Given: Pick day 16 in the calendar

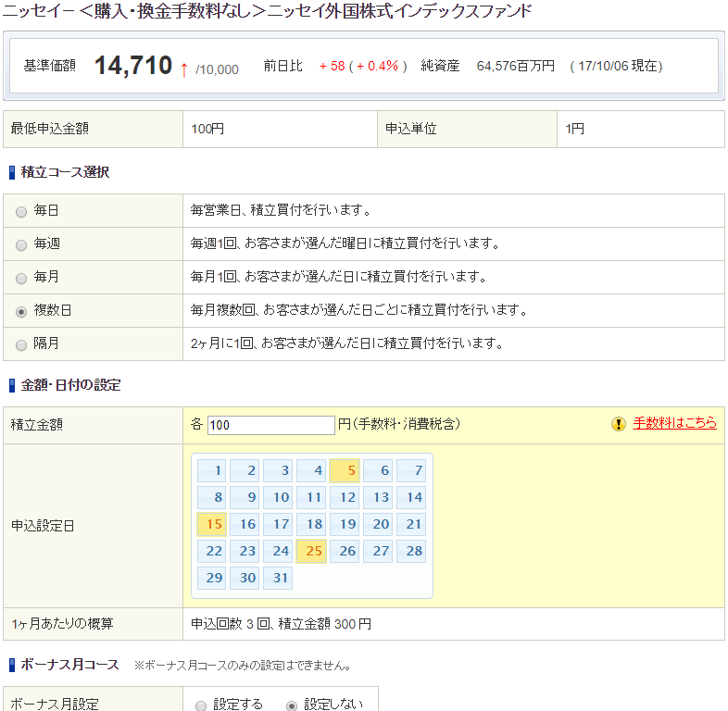Looking at the screenshot, I should point(245,524).
